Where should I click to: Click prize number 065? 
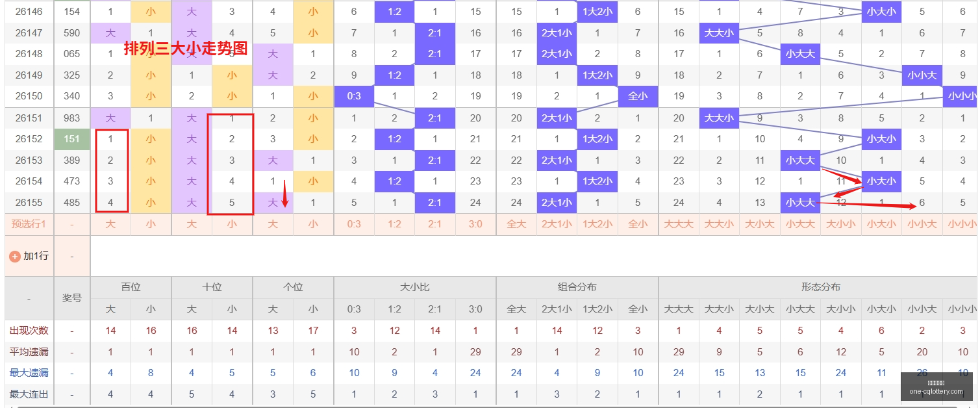pos(72,54)
